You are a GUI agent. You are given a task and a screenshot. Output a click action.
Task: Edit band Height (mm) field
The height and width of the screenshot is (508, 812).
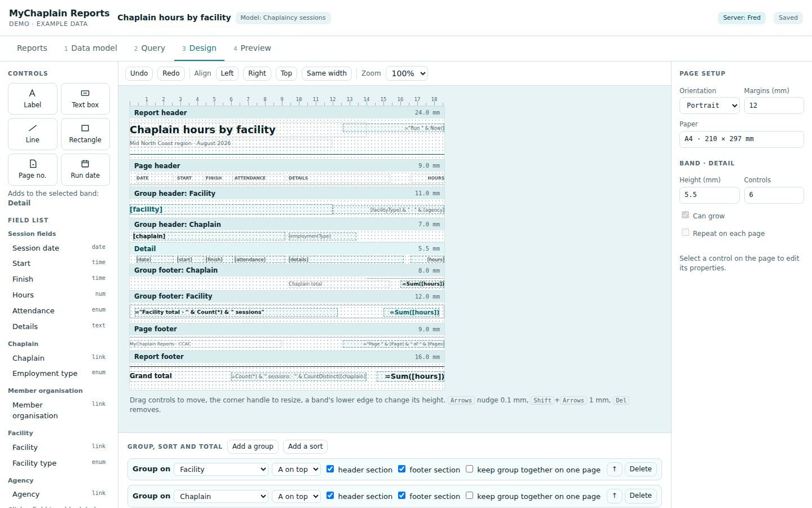pyautogui.click(x=709, y=195)
